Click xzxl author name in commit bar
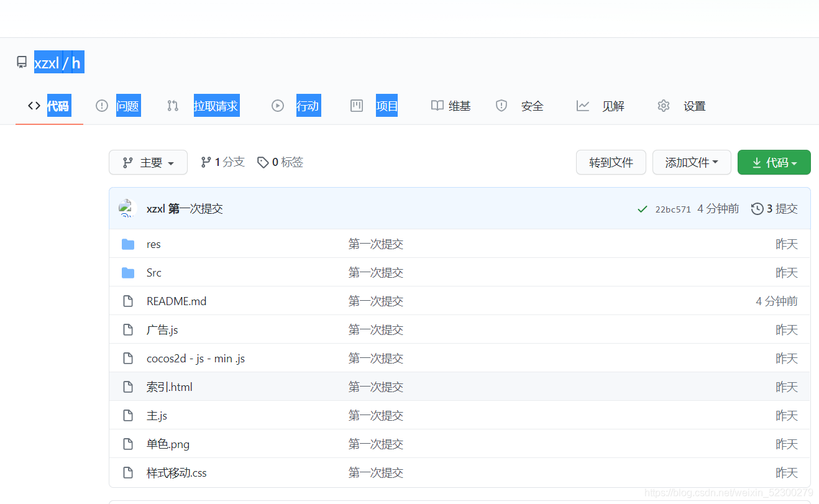819x504 pixels. (x=156, y=209)
